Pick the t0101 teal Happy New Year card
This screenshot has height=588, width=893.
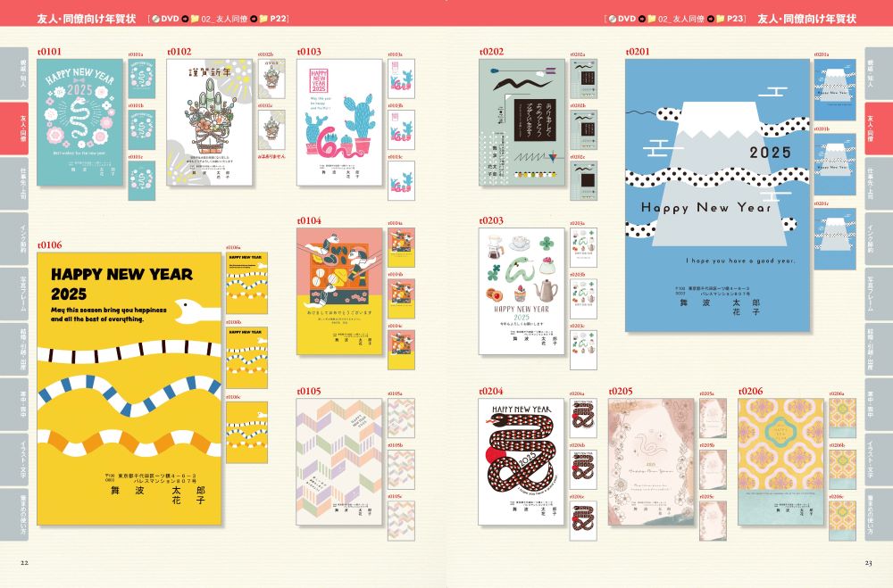(x=80, y=122)
